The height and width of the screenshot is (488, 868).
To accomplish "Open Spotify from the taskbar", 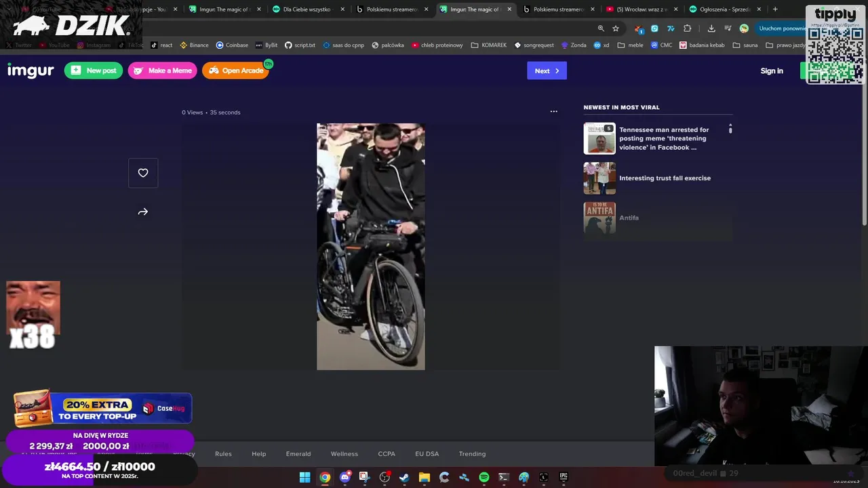I will (484, 477).
